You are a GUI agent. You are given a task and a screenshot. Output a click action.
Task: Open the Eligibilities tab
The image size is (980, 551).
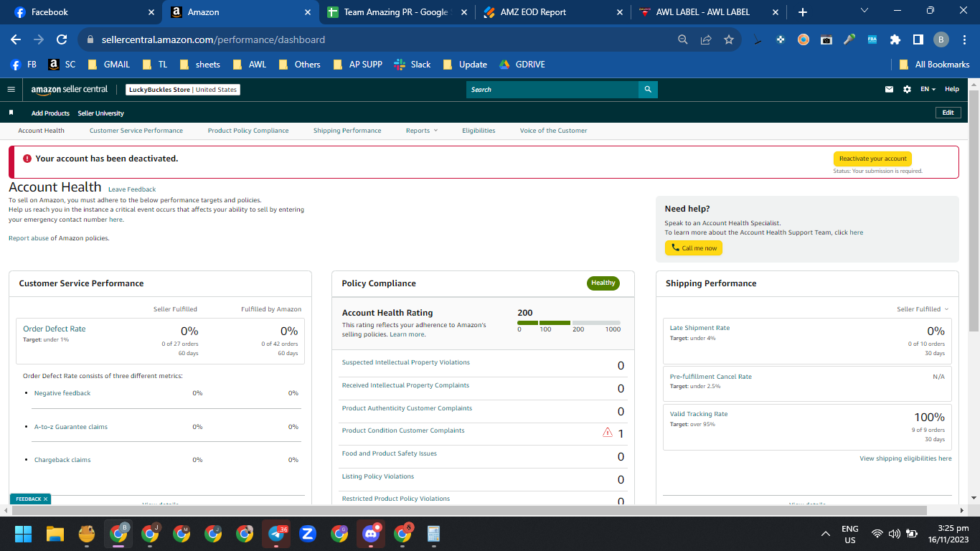(479, 131)
